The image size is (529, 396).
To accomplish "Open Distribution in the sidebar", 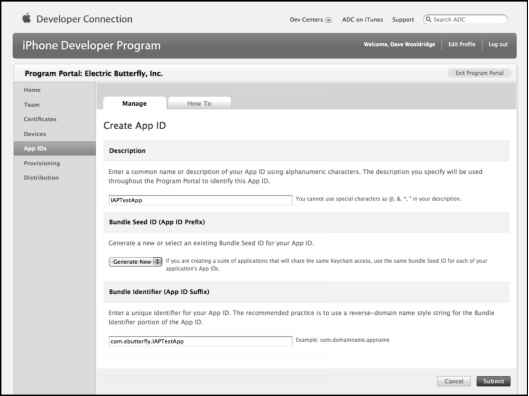I will click(x=41, y=178).
